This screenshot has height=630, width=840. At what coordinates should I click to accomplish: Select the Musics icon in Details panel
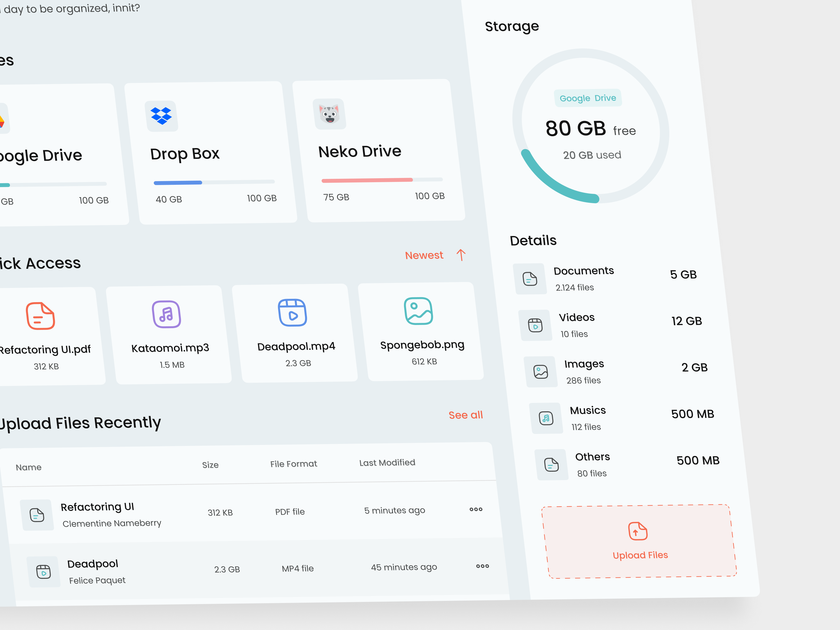pos(547,418)
